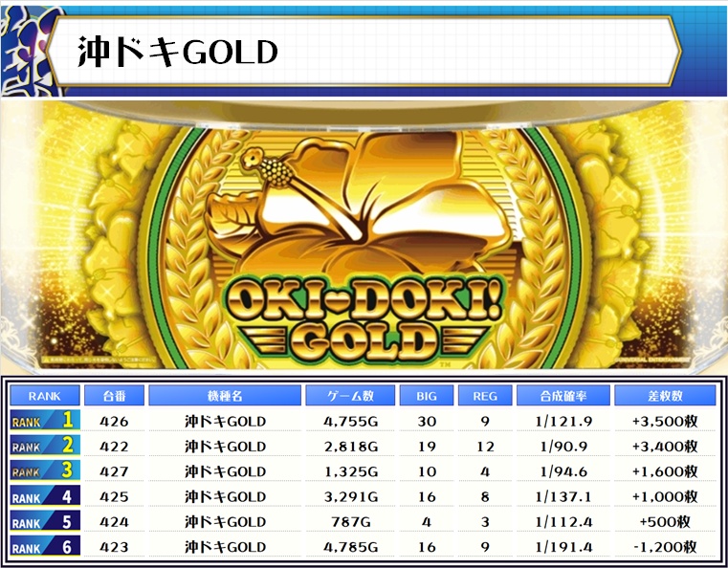Select the 機種名 column header
The height and width of the screenshot is (568, 728).
tap(225, 396)
